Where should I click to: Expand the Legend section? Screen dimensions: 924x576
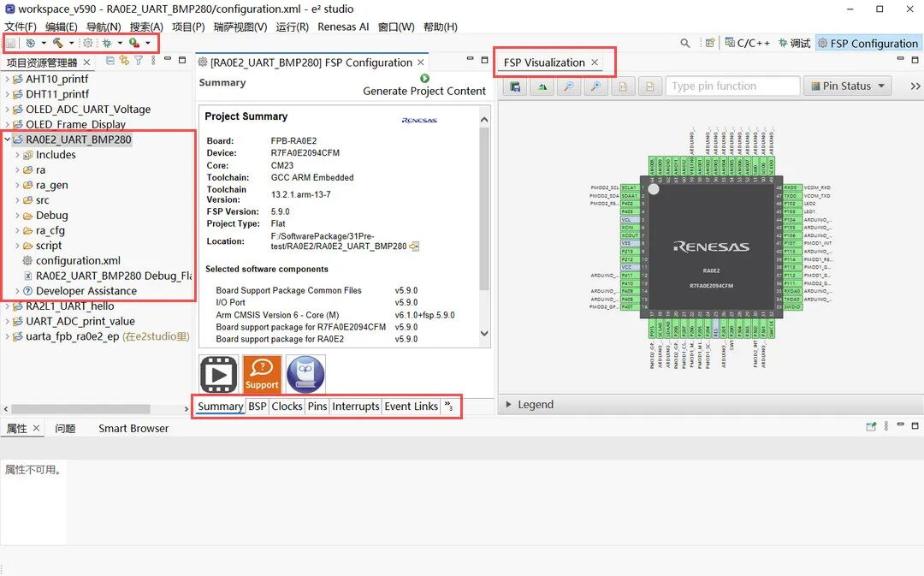508,405
